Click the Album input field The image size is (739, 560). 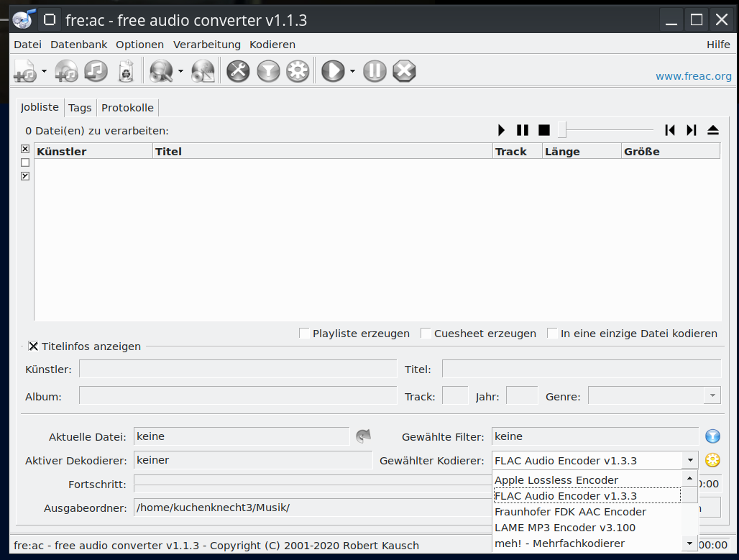[238, 396]
